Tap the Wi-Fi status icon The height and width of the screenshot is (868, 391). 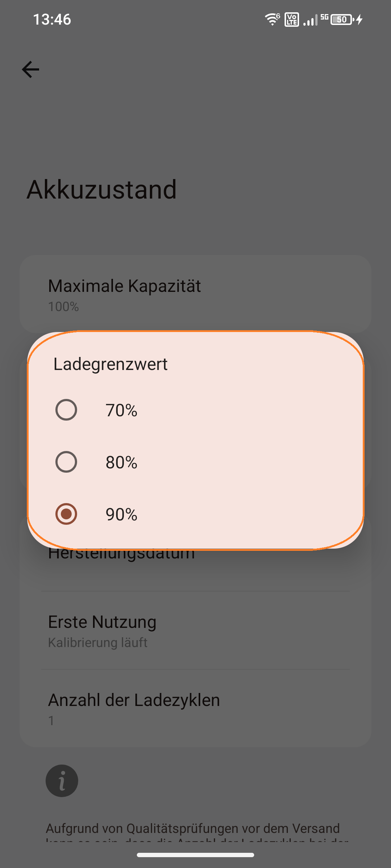(272, 19)
